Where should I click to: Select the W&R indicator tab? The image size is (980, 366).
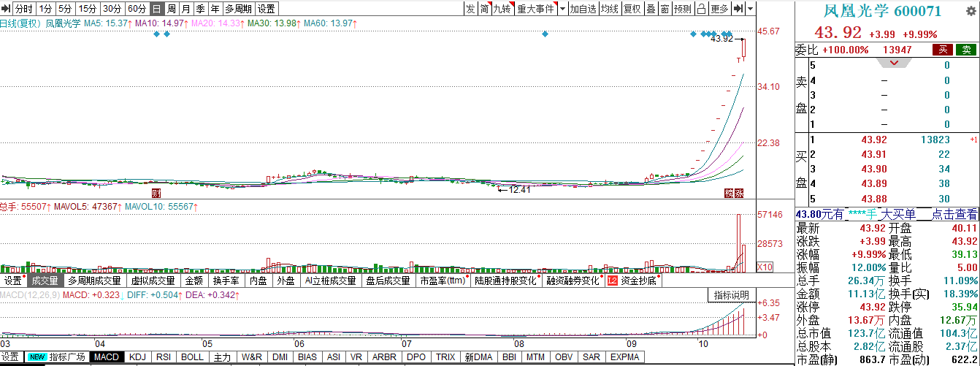[x=252, y=357]
